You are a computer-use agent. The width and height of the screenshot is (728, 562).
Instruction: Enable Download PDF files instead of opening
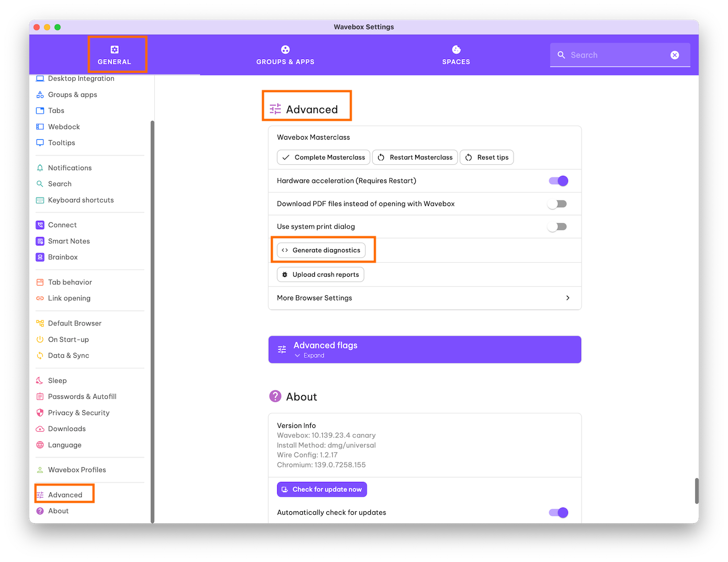click(557, 204)
